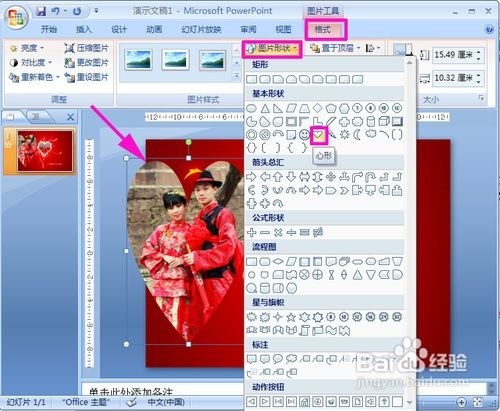Open the 动画 ribbon tab
The image size is (500, 411).
pos(154,29)
